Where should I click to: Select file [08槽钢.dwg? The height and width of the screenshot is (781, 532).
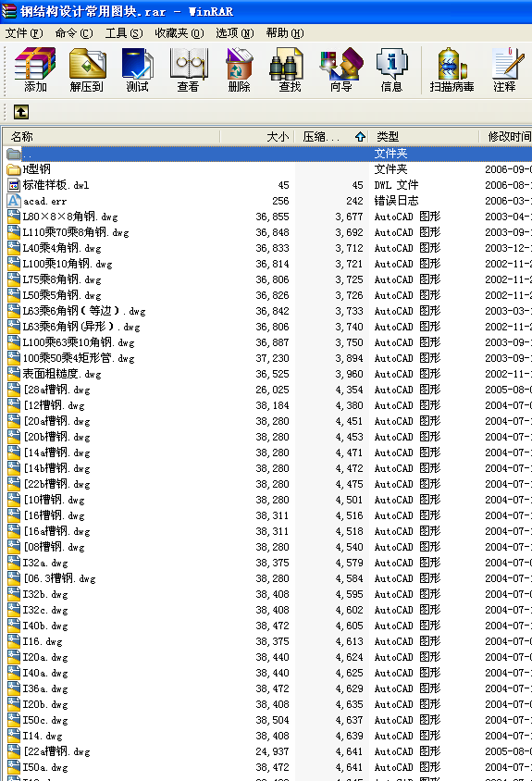click(54, 548)
